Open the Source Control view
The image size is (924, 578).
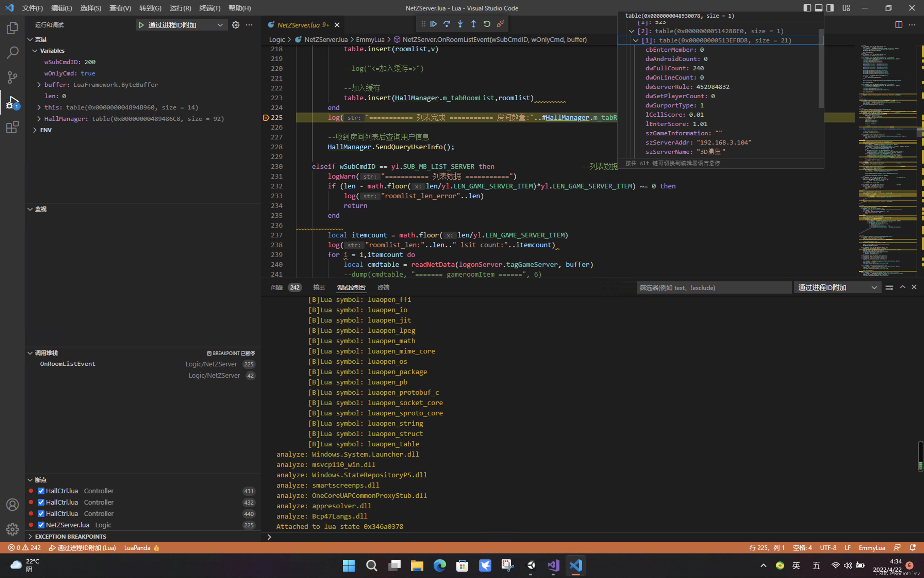click(12, 77)
